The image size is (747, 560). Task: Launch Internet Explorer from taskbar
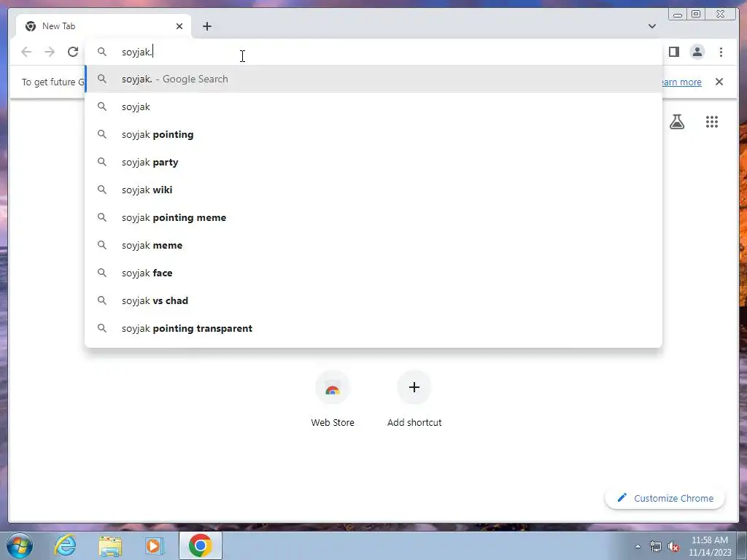(65, 545)
